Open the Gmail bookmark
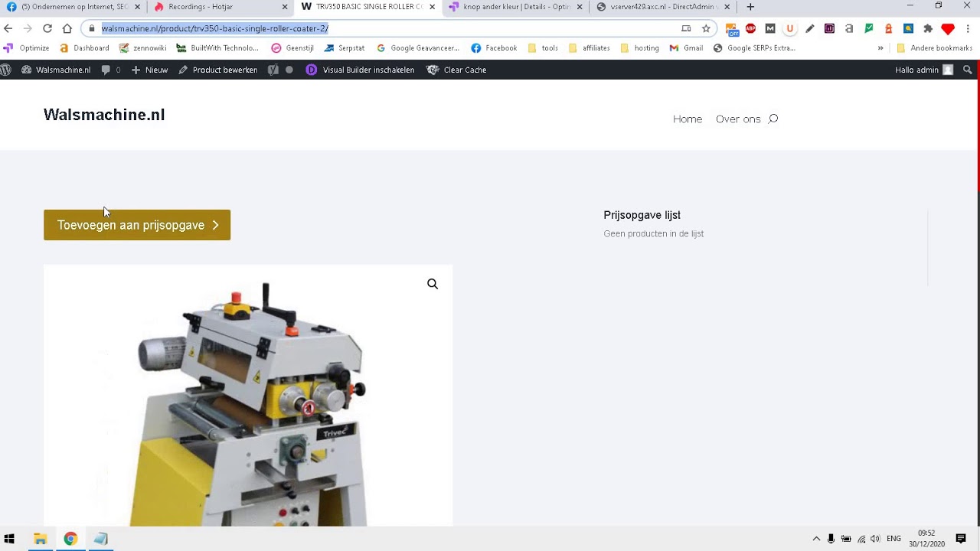980x551 pixels. pyautogui.click(x=686, y=47)
